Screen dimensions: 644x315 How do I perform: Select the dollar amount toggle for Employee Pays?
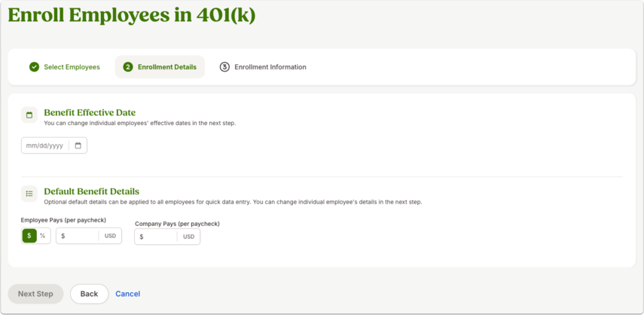coord(29,236)
